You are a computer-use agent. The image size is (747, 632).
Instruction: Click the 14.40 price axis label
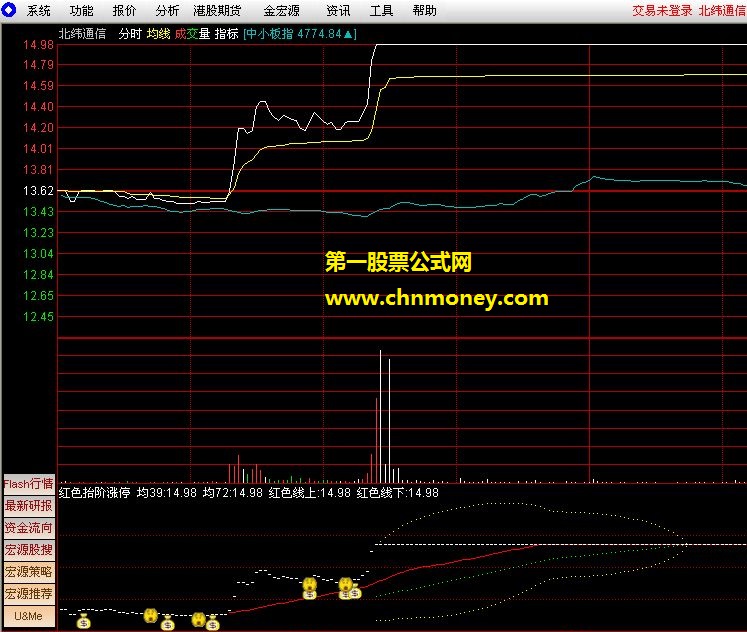click(38, 107)
